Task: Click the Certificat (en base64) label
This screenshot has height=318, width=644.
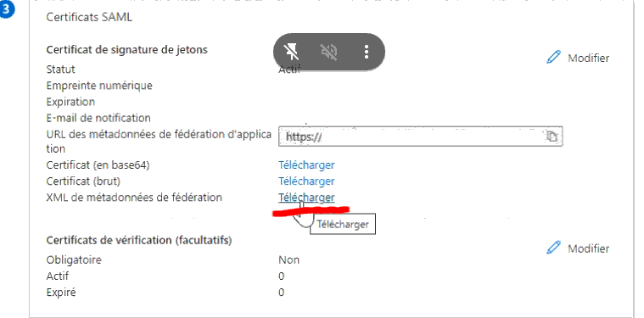Action: [x=98, y=165]
